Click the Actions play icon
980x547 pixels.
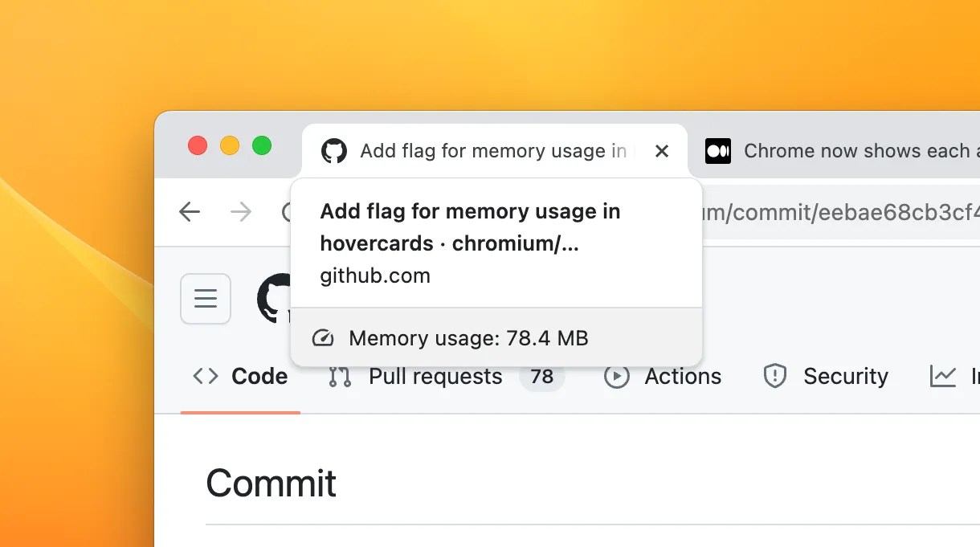point(616,376)
